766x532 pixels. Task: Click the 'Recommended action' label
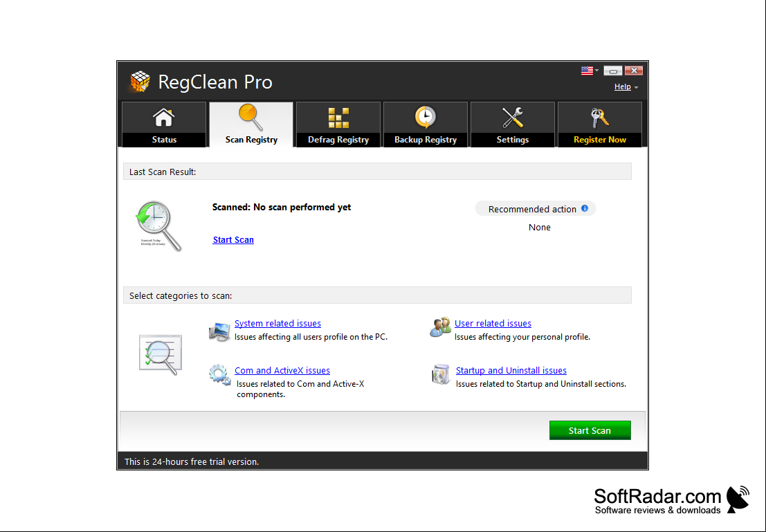532,209
